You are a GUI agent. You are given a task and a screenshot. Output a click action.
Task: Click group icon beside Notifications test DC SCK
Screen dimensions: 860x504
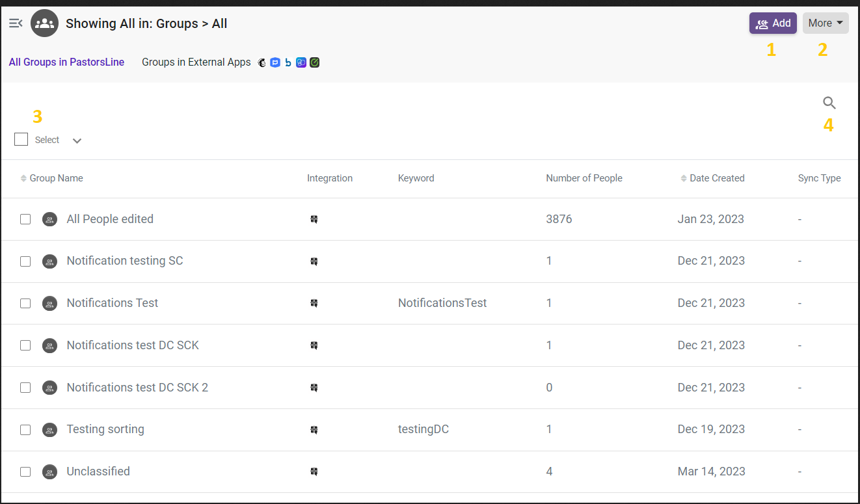coord(50,345)
